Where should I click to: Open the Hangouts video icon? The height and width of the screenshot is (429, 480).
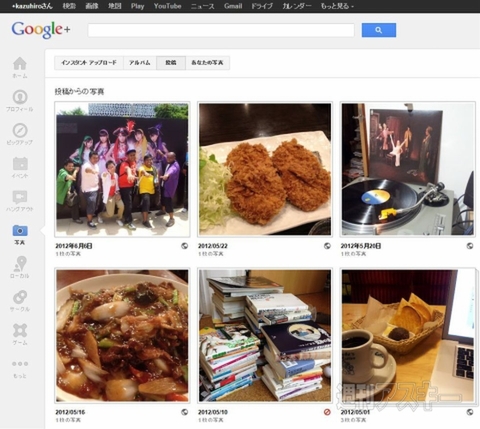tap(20, 197)
